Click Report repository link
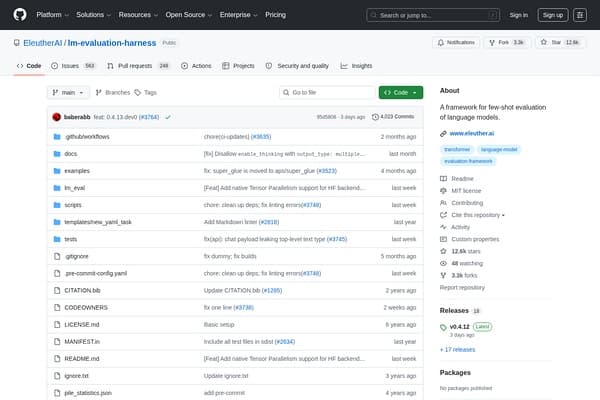This screenshot has width=600, height=400. point(462,287)
